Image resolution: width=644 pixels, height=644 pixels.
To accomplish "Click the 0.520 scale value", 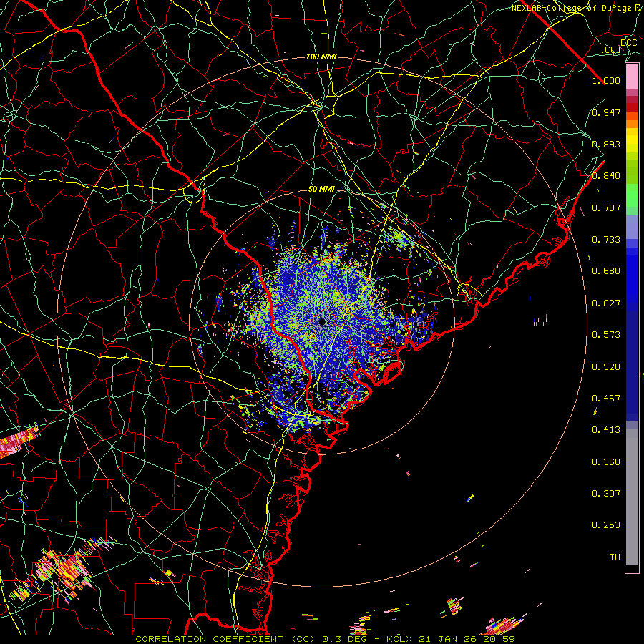I will click(x=606, y=367).
